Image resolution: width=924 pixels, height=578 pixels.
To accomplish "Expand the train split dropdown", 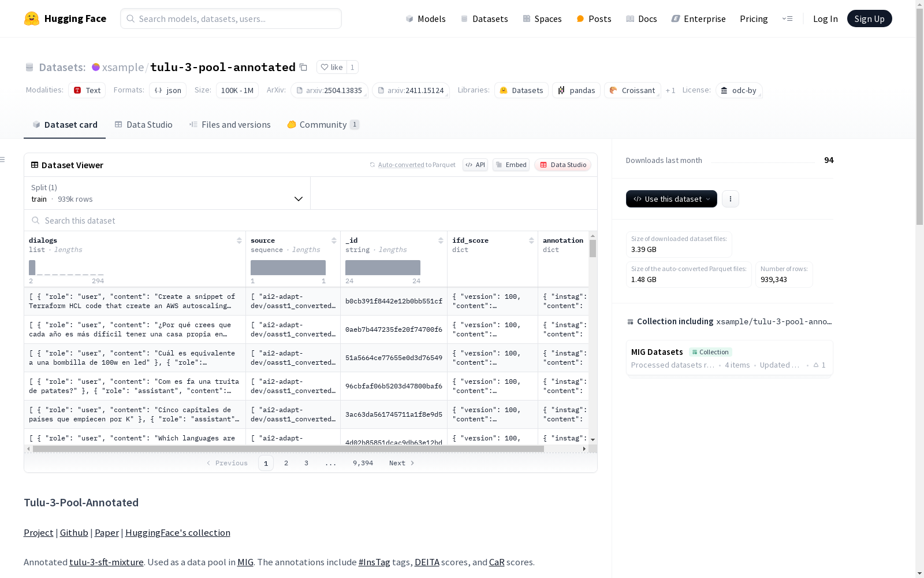I will pyautogui.click(x=167, y=193).
